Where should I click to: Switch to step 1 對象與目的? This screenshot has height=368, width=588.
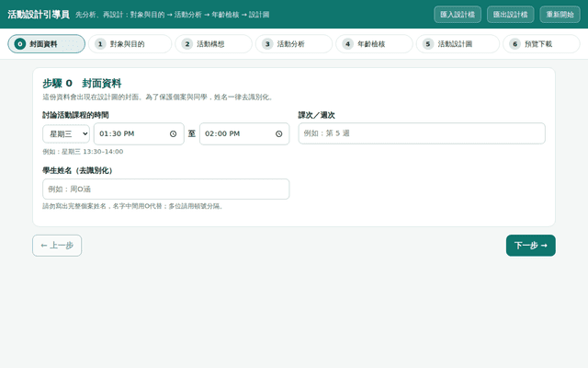point(130,44)
